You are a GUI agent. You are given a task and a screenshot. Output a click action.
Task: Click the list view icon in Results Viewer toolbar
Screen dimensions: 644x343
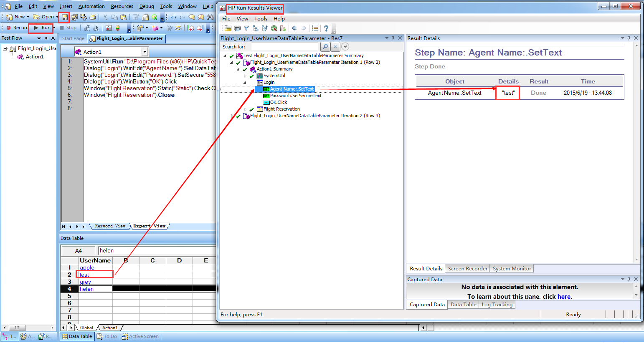(x=315, y=28)
